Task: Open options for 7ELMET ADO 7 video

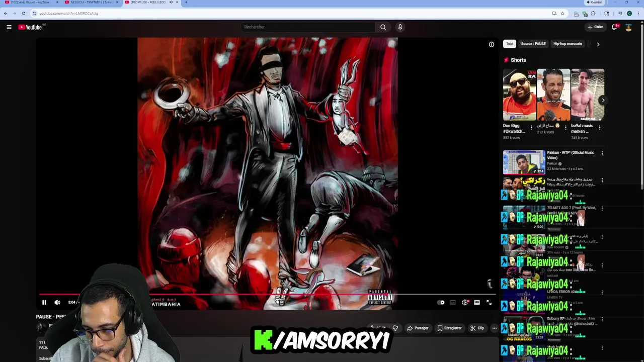Action: (x=602, y=208)
